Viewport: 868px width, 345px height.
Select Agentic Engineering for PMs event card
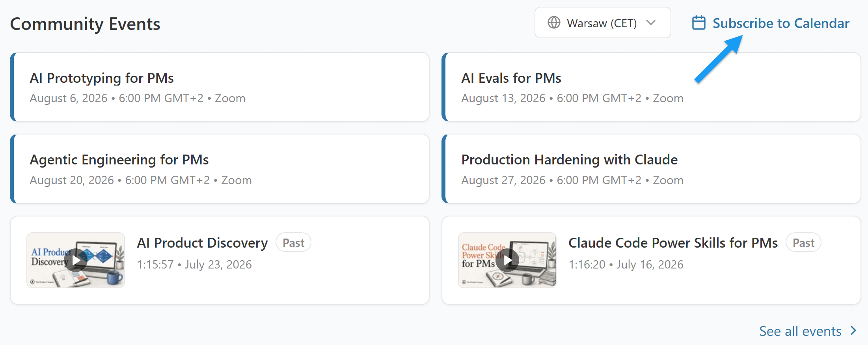click(220, 169)
